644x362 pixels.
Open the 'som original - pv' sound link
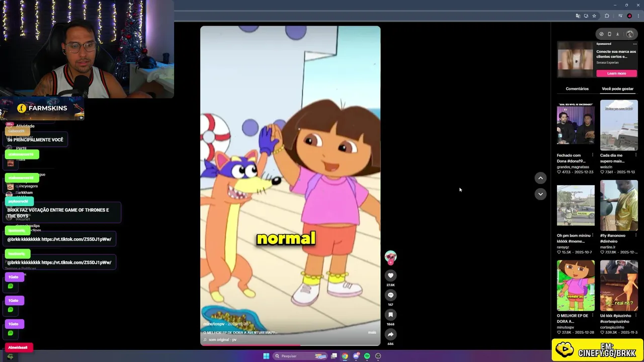click(x=222, y=339)
